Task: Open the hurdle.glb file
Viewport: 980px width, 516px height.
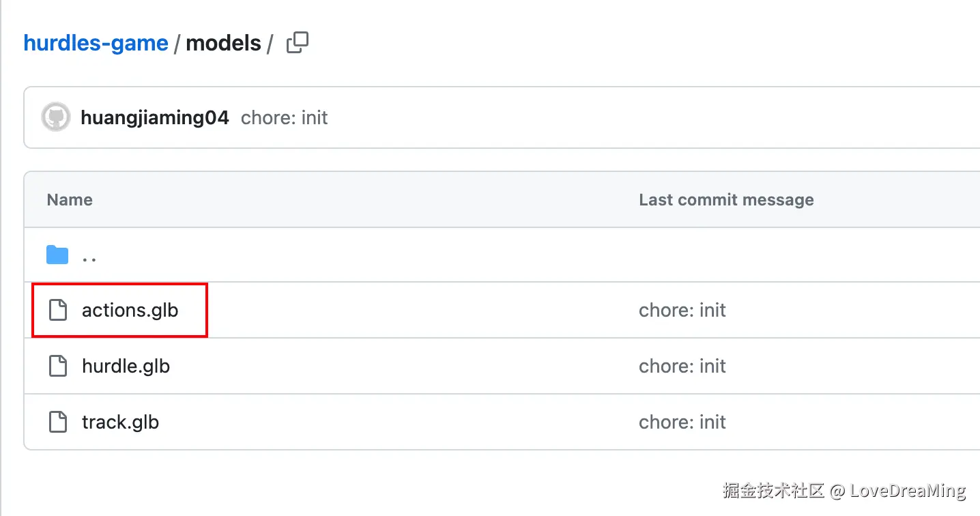Action: click(x=126, y=366)
